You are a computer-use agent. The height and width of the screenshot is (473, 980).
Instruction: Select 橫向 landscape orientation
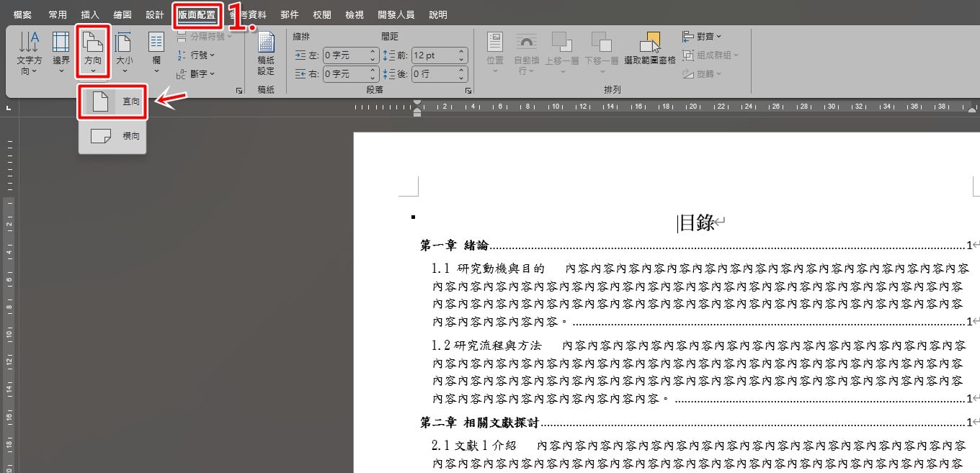click(x=113, y=135)
